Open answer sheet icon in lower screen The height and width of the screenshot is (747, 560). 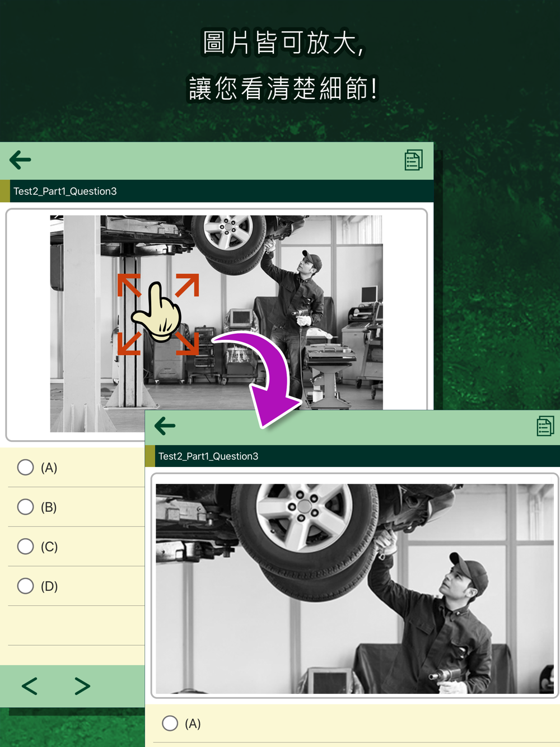545,426
